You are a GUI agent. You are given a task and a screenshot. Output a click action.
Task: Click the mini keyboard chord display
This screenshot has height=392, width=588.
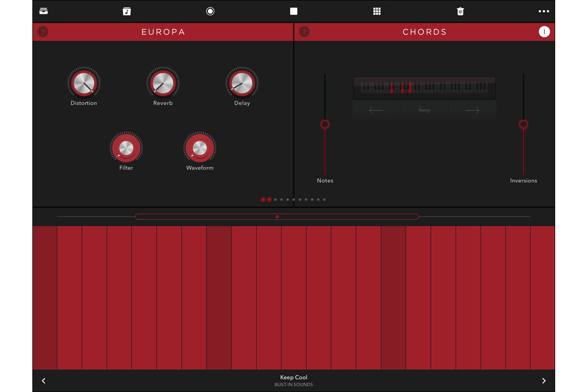pos(424,88)
